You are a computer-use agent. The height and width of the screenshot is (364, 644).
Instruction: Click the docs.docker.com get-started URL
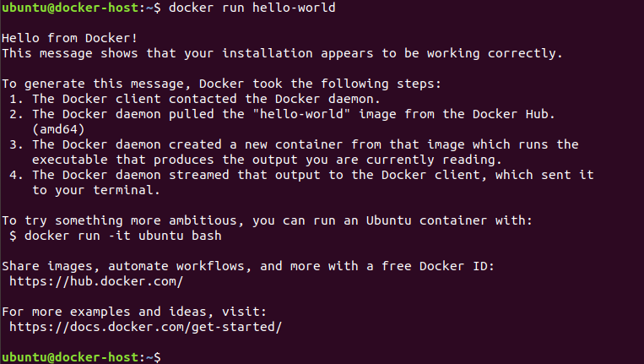tap(145, 327)
